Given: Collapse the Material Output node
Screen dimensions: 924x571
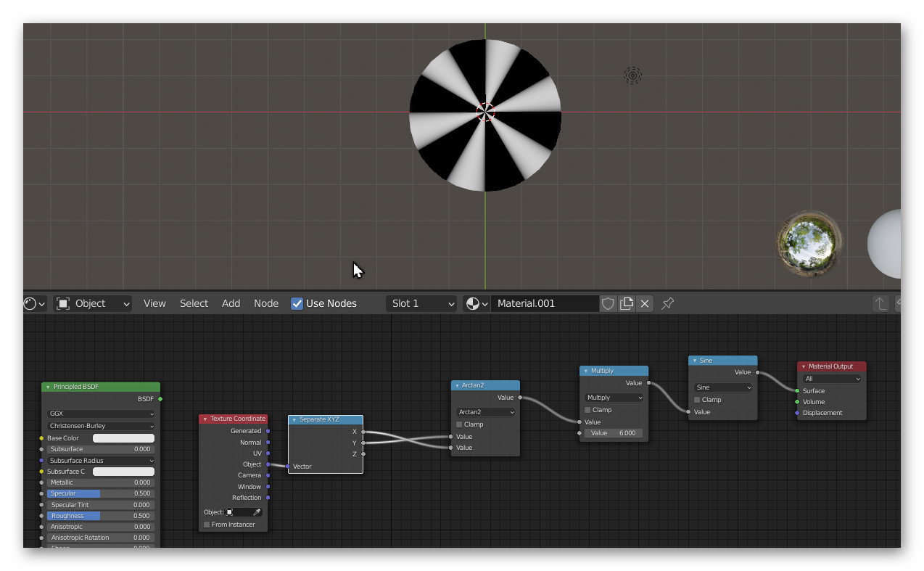Looking at the screenshot, I should coord(804,366).
